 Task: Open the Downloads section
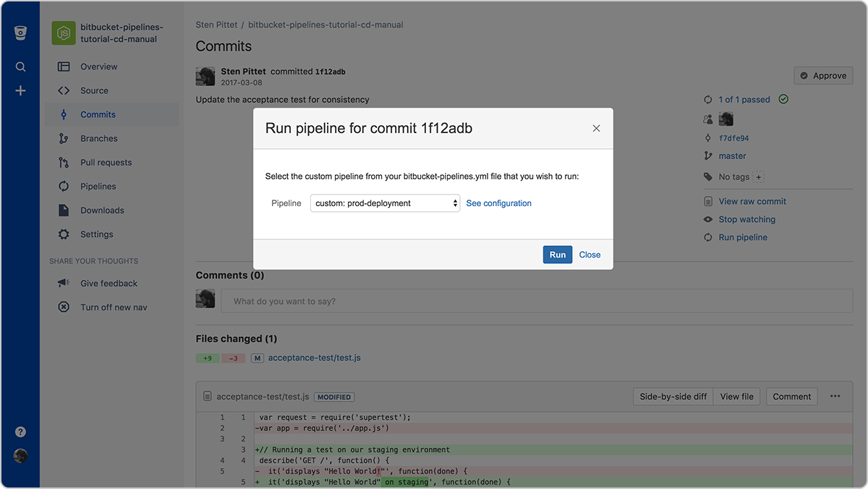[x=101, y=210]
